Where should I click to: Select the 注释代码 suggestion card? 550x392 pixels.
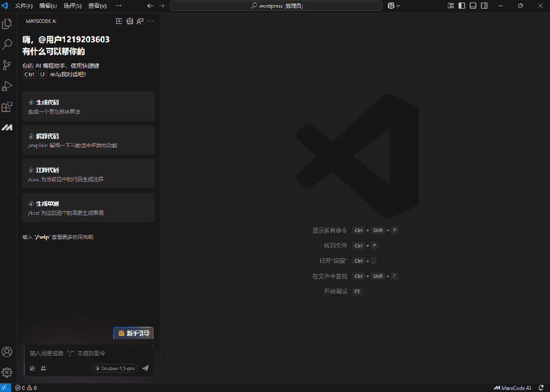pyautogui.click(x=89, y=174)
